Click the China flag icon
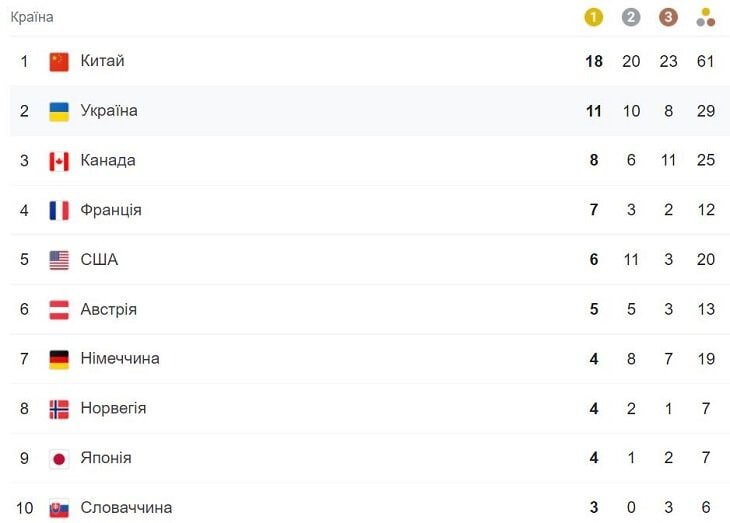Image resolution: width=730 pixels, height=523 pixels. (59, 61)
